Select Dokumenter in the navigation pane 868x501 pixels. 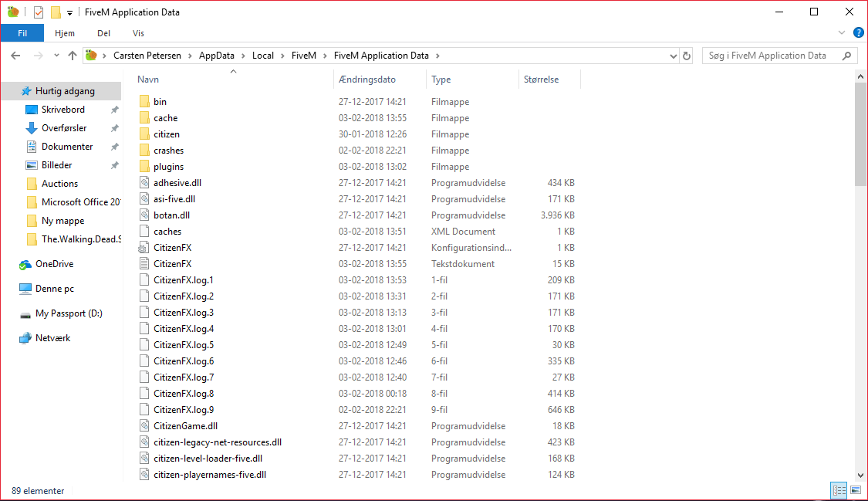(67, 147)
